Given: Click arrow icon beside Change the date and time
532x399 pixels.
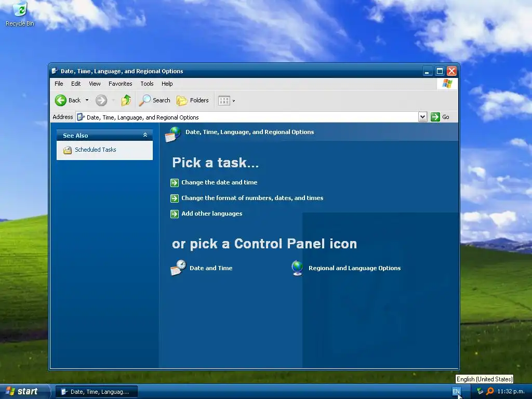Looking at the screenshot, I should 175,183.
